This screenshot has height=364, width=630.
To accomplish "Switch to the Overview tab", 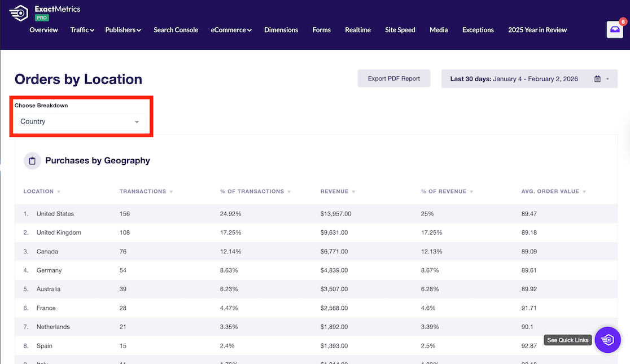I will tap(43, 30).
